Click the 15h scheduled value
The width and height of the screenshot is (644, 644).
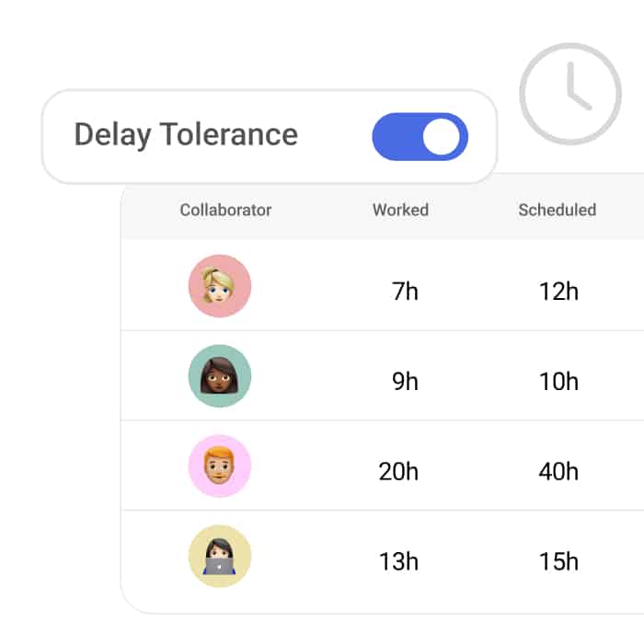[x=558, y=561]
